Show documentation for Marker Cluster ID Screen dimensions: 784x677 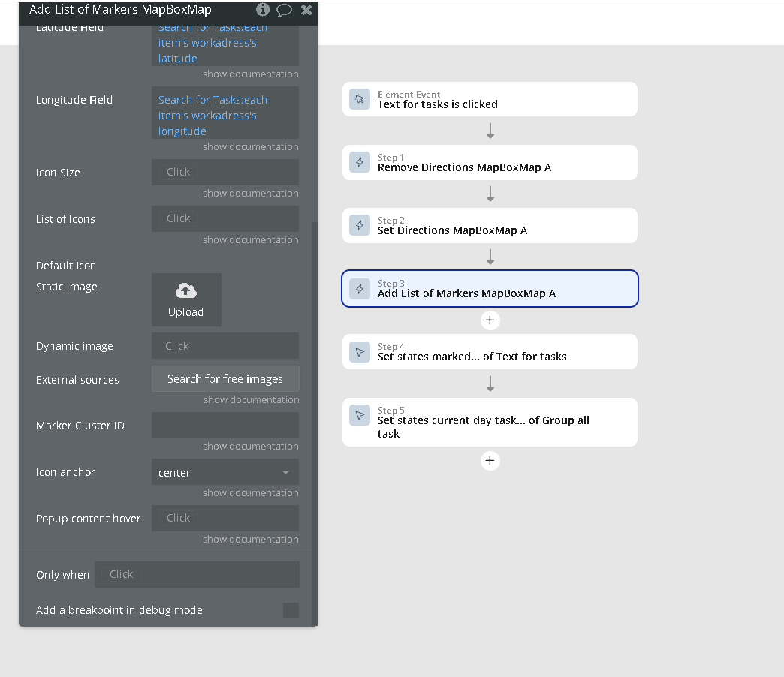pyautogui.click(x=250, y=446)
